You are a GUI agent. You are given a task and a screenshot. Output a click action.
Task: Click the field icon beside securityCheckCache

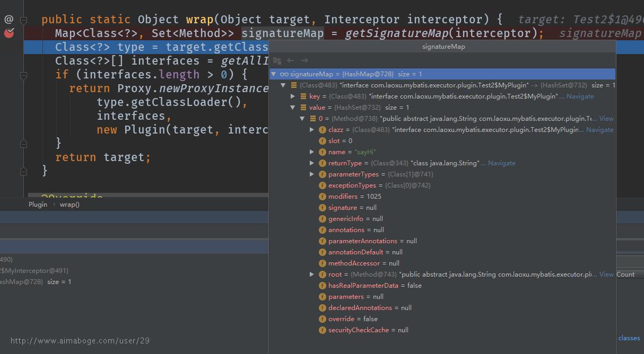tap(323, 330)
